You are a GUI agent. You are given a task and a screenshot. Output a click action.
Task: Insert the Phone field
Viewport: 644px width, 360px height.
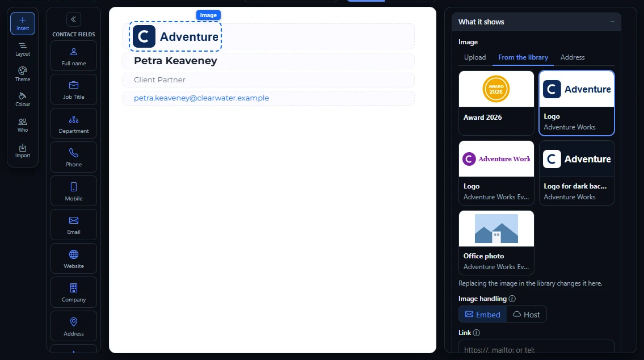[74, 157]
